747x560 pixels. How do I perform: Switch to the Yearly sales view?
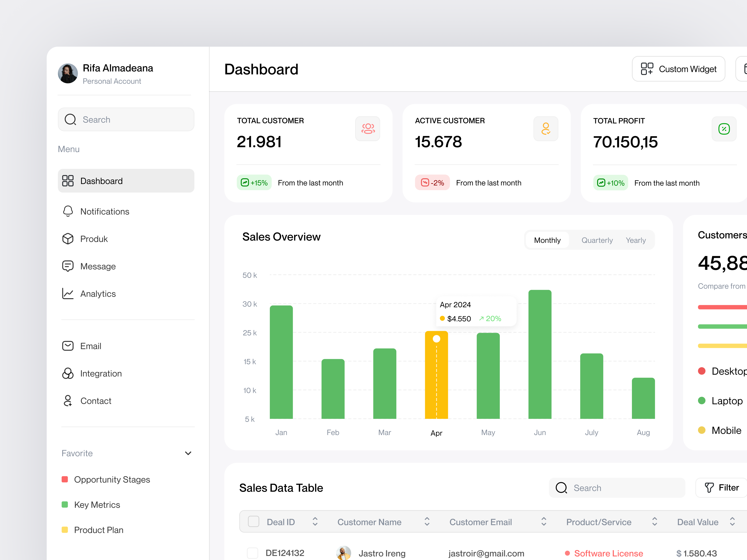[636, 240]
